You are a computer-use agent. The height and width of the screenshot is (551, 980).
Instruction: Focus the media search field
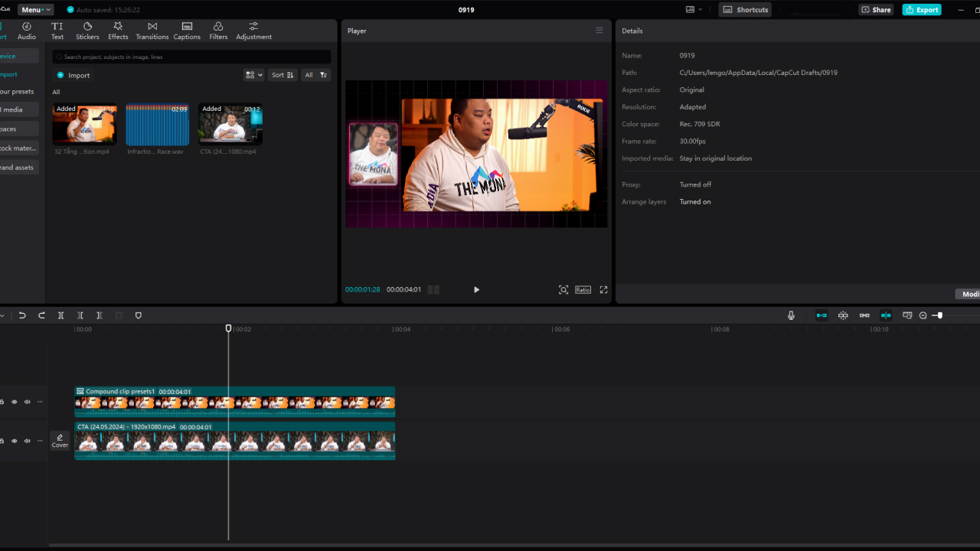(191, 57)
